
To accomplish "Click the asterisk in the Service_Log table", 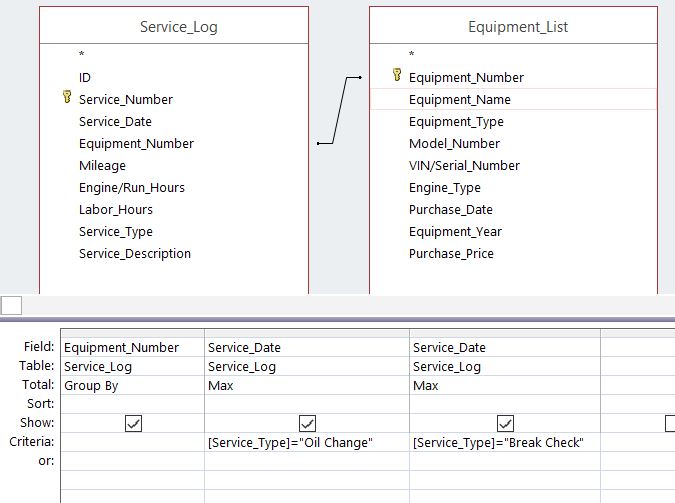I will coord(82,54).
